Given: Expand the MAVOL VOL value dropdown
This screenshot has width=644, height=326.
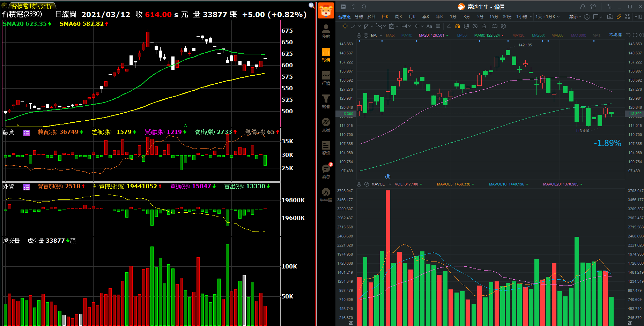Looking at the screenshot, I should [x=421, y=184].
